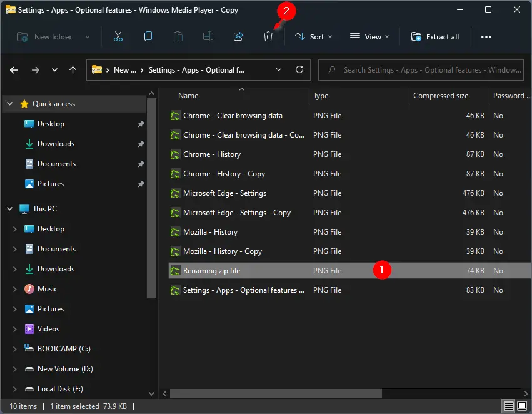
Task: Switch to large thumbnails view icon
Action: pyautogui.click(x=522, y=406)
